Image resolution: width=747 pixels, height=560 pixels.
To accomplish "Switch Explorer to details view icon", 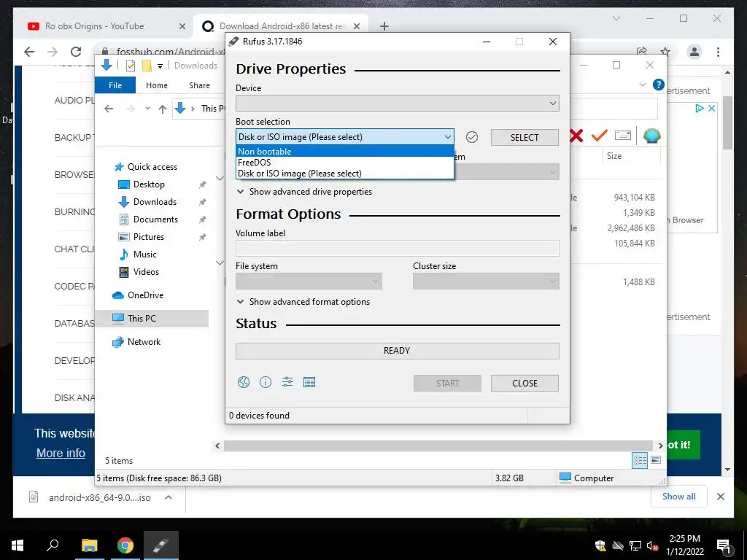I will [x=640, y=460].
